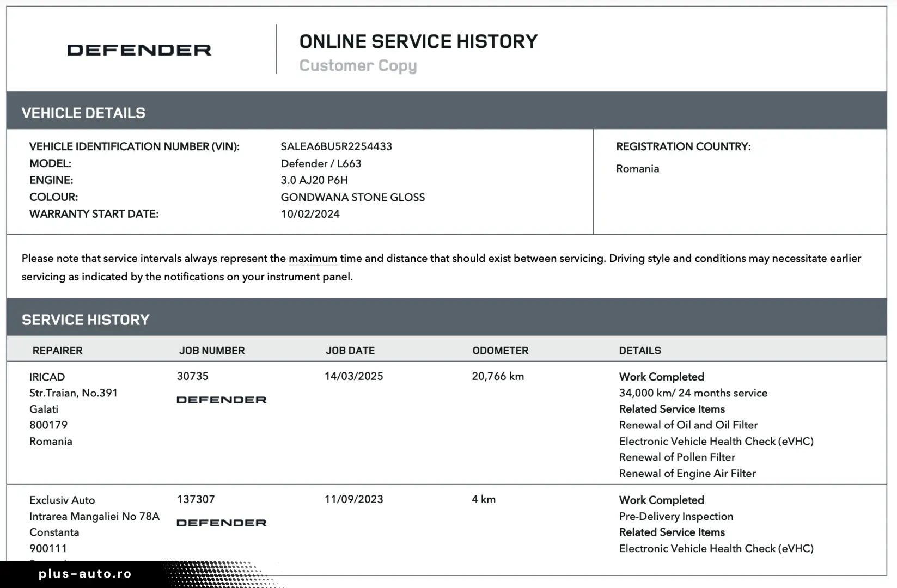897x588 pixels.
Task: Click the Job Date column header
Action: coord(350,351)
